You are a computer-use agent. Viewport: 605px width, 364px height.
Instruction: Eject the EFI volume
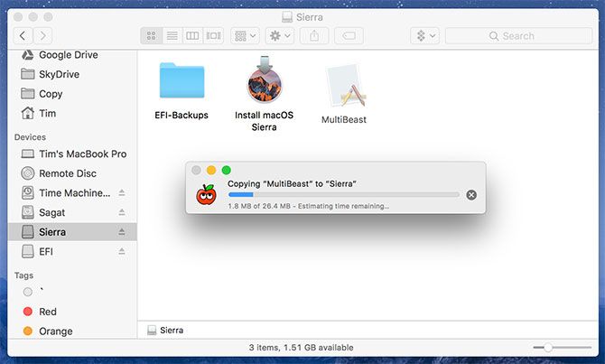[x=122, y=251]
